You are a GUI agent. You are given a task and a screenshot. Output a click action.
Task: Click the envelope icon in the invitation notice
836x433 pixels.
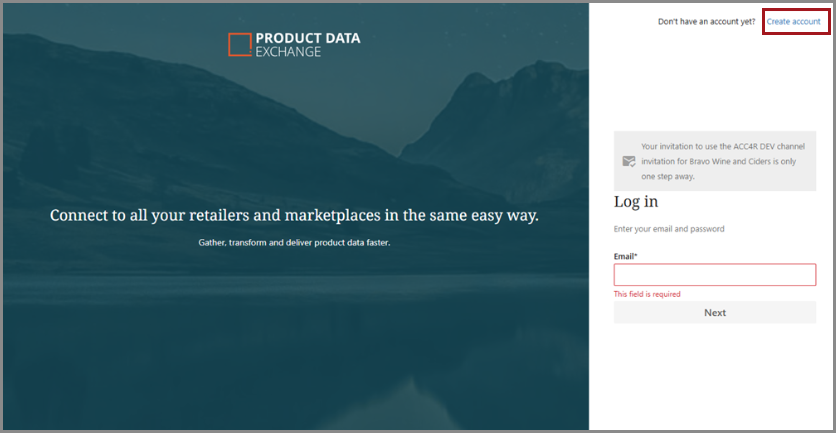point(628,161)
